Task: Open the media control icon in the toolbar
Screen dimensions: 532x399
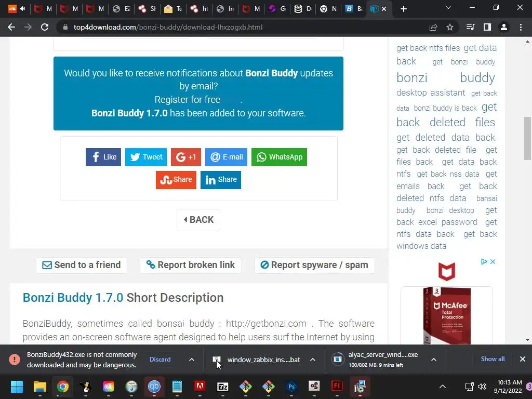Action: pyautogui.click(x=471, y=27)
